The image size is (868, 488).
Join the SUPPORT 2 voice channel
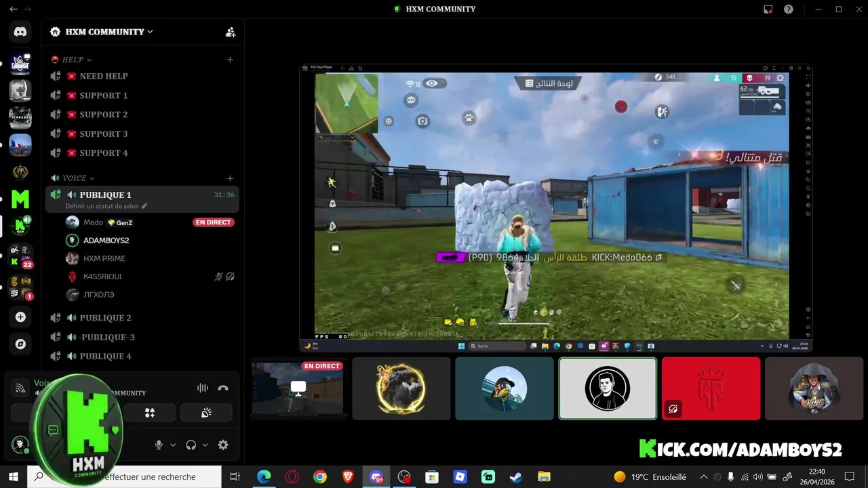coord(142,115)
